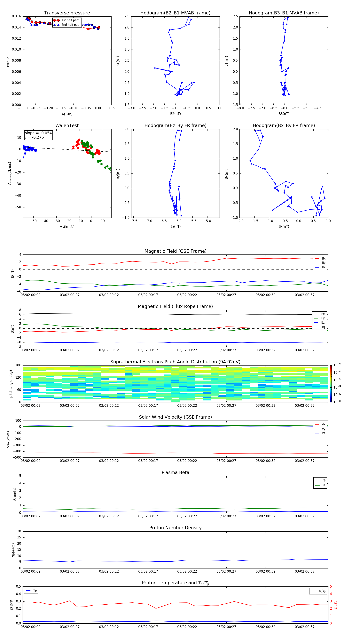Click the pitch angle color bar
The width and height of the screenshot is (351, 644).
(x=331, y=384)
